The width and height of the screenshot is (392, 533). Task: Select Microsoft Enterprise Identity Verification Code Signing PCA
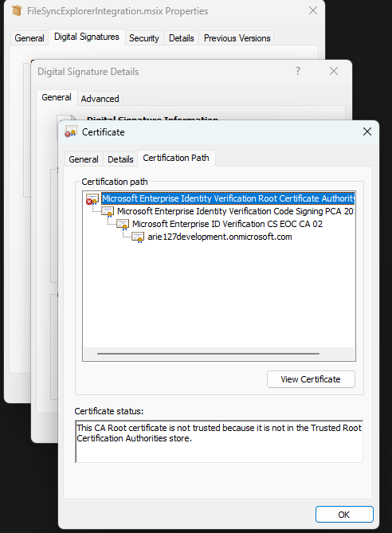tap(235, 211)
